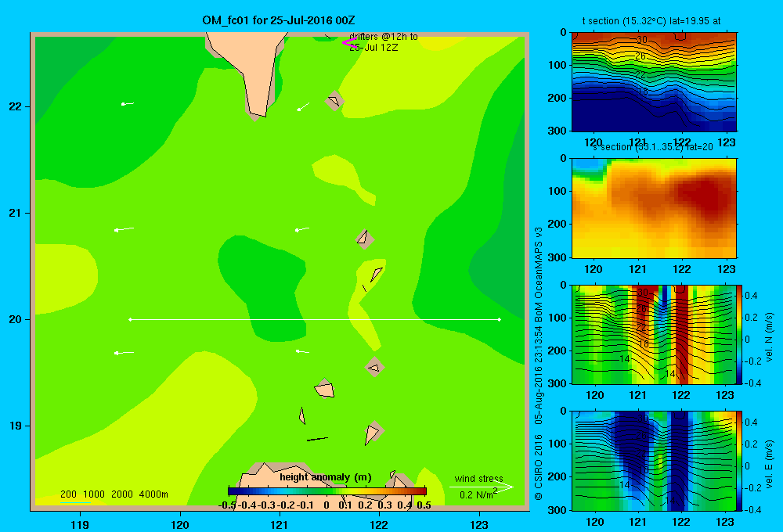Click the '4000m' depth contour legend entry
The image size is (783, 532).
tap(153, 494)
